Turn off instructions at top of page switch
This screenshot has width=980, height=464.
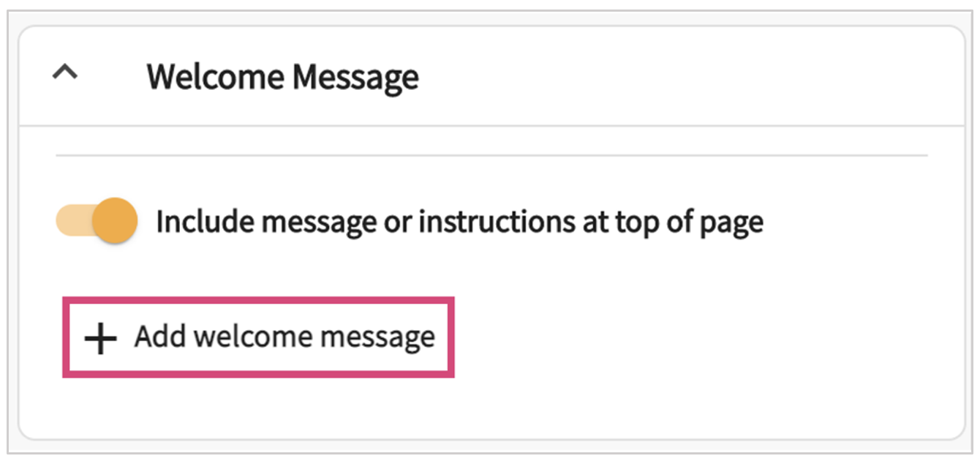[x=97, y=221]
